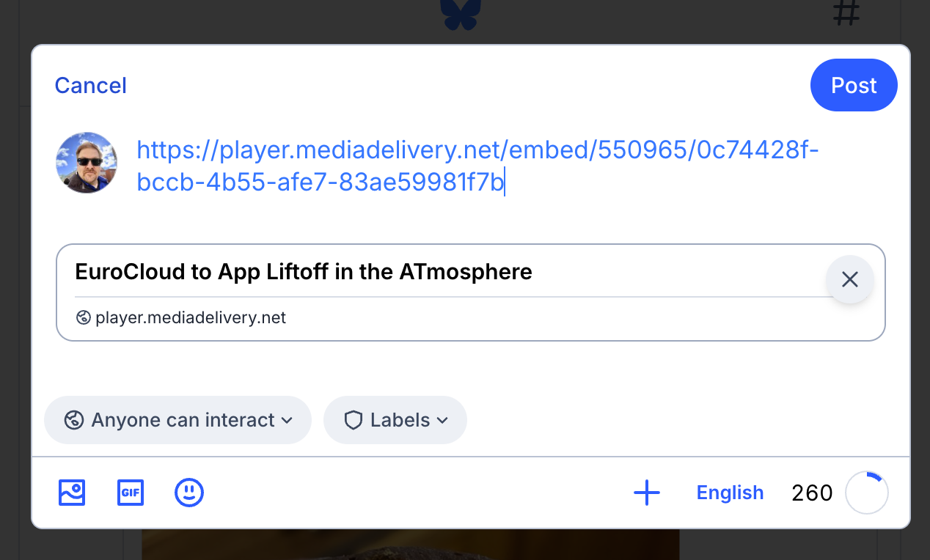Change post language from English
The height and width of the screenshot is (560, 930).
(730, 493)
